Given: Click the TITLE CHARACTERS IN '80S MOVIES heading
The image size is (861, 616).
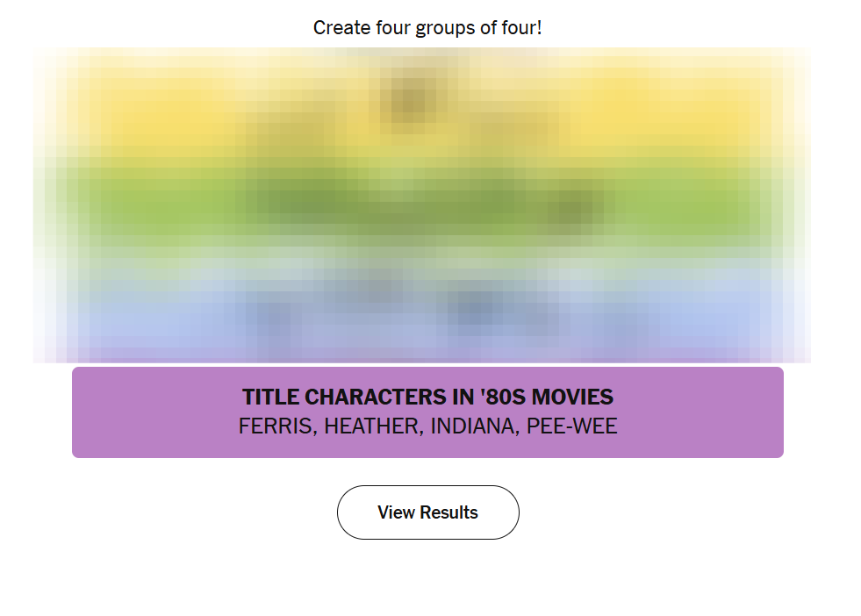Looking at the screenshot, I should pos(427,398).
